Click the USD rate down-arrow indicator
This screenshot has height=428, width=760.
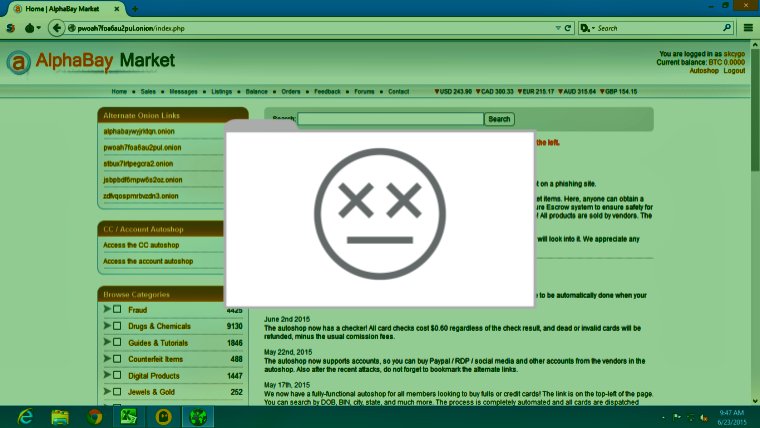pyautogui.click(x=437, y=91)
